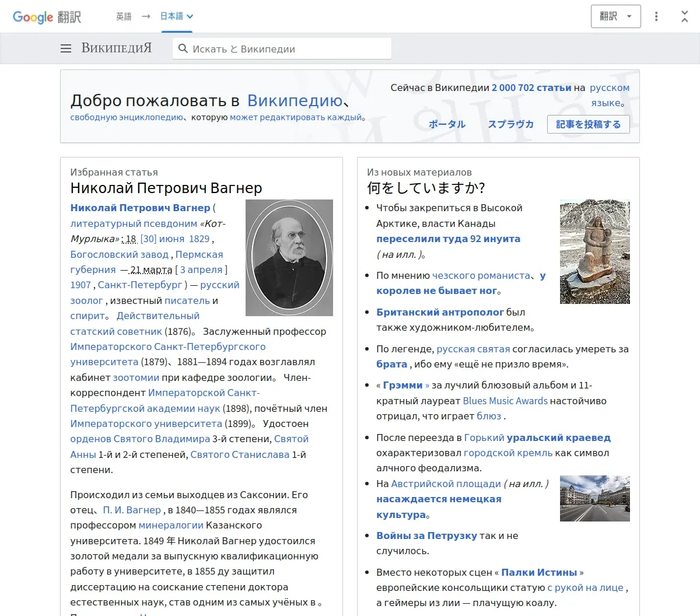Open the Австрийской площади link
The height and width of the screenshot is (616, 700).
pyautogui.click(x=446, y=484)
